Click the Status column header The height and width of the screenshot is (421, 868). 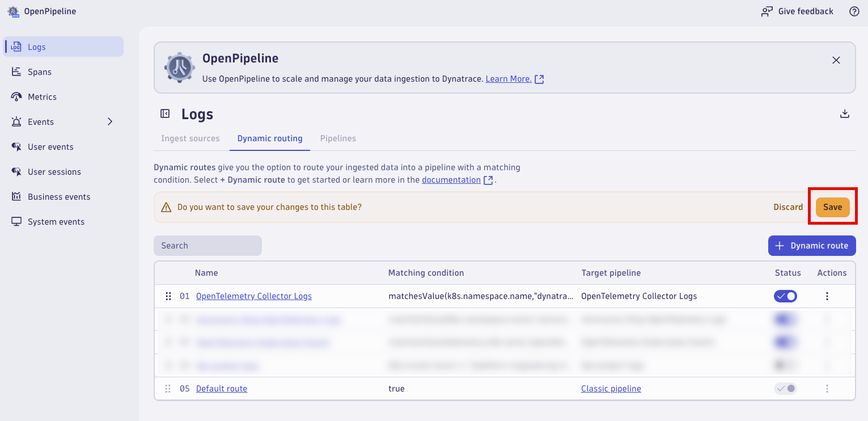(788, 273)
